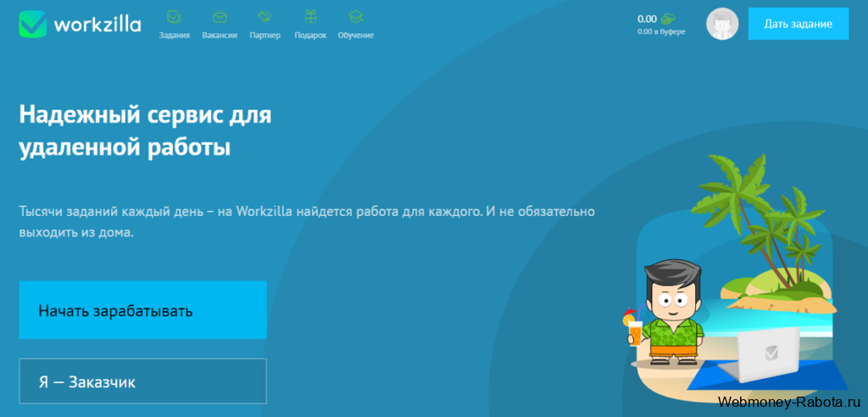Click the Начать зарабатывать button
The height and width of the screenshot is (417, 868).
142,310
